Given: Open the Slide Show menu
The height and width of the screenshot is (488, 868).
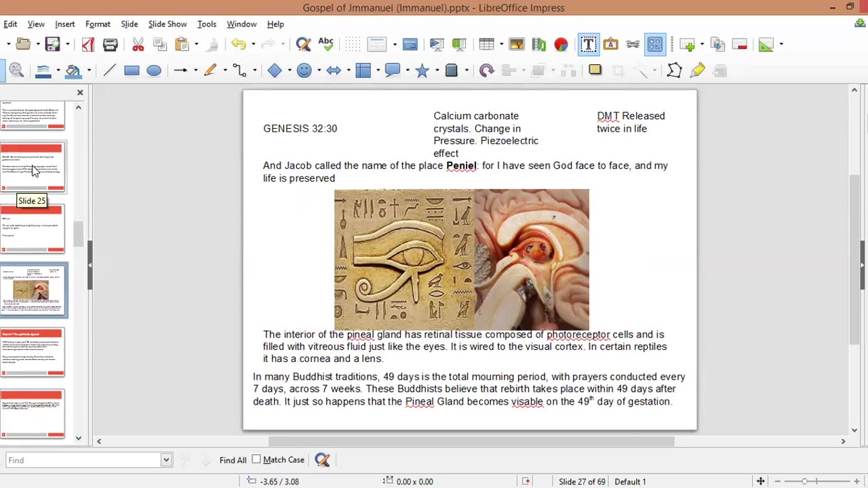Looking at the screenshot, I should click(x=167, y=24).
